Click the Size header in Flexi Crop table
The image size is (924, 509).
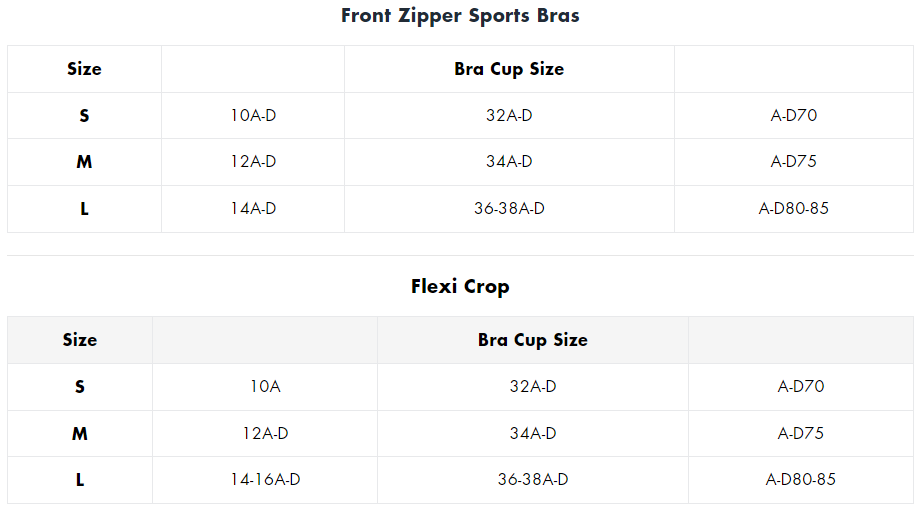80,340
